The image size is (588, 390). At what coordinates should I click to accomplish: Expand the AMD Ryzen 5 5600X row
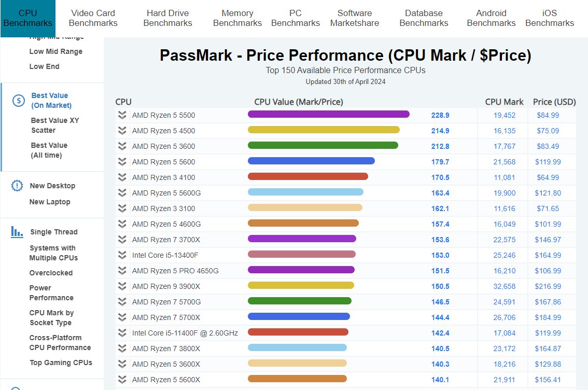122,380
